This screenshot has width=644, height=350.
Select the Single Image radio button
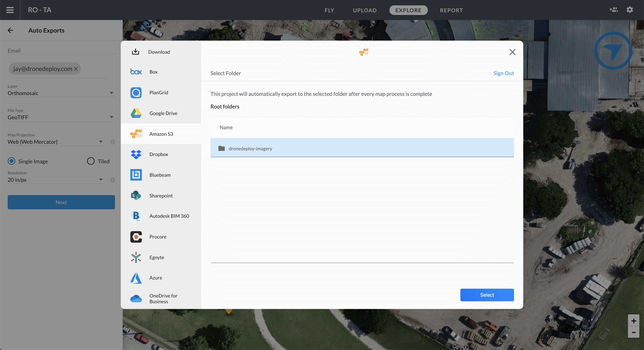tap(11, 161)
